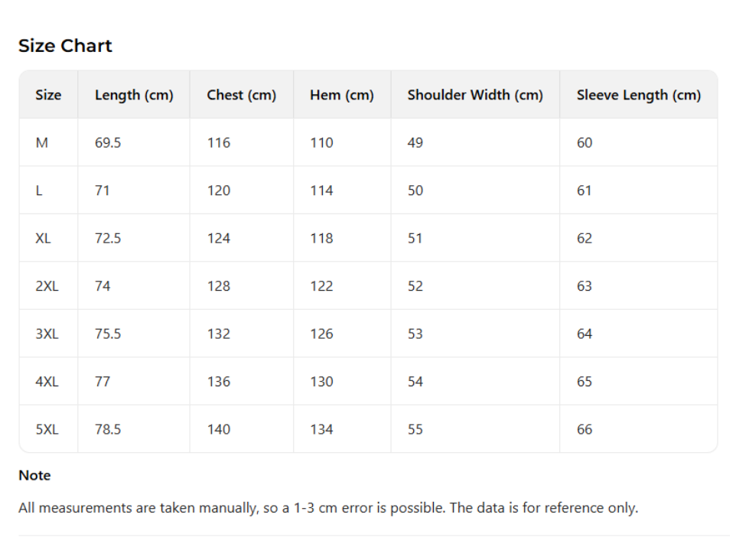This screenshot has width=736, height=560.
Task: Click the M size row label
Action: coord(42,143)
